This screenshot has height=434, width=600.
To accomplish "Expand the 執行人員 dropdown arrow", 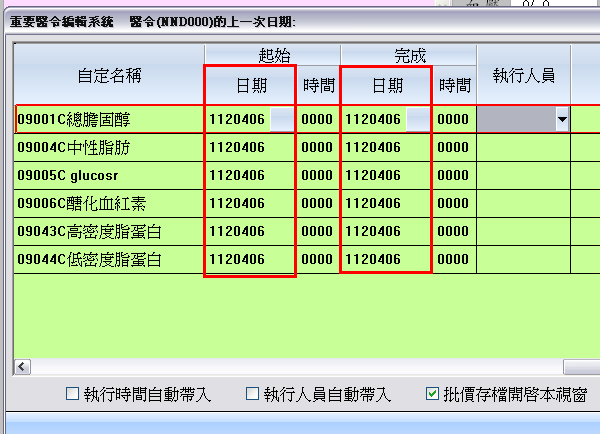I will pyautogui.click(x=561, y=120).
